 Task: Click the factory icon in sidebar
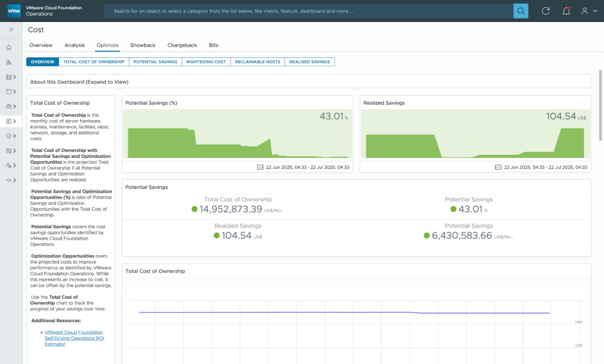point(9,77)
